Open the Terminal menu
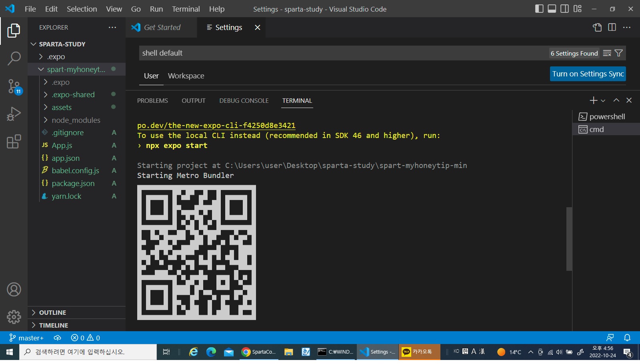 [x=186, y=9]
